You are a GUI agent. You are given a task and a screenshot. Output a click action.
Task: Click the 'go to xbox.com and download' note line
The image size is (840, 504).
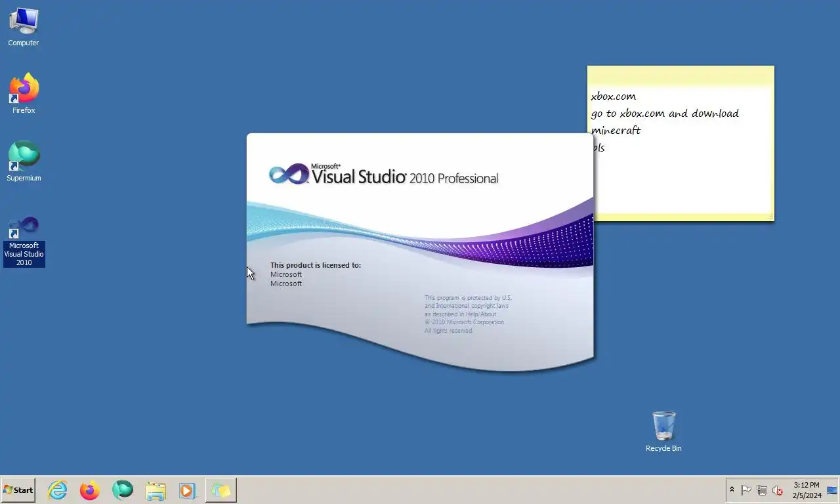point(665,114)
